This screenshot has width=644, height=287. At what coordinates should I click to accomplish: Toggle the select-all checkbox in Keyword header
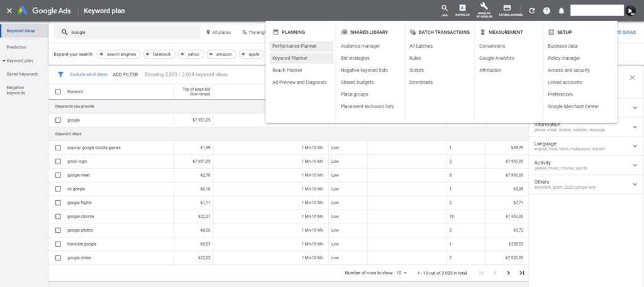click(58, 92)
